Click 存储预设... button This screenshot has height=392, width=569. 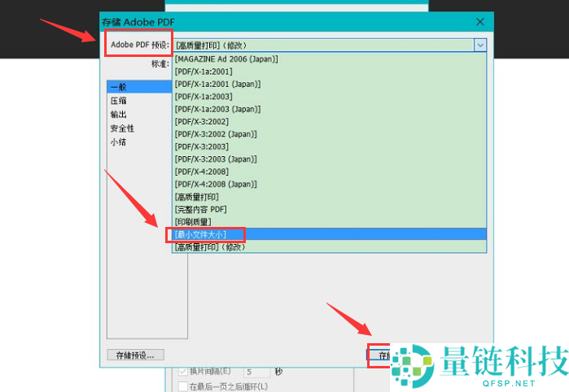[136, 355]
